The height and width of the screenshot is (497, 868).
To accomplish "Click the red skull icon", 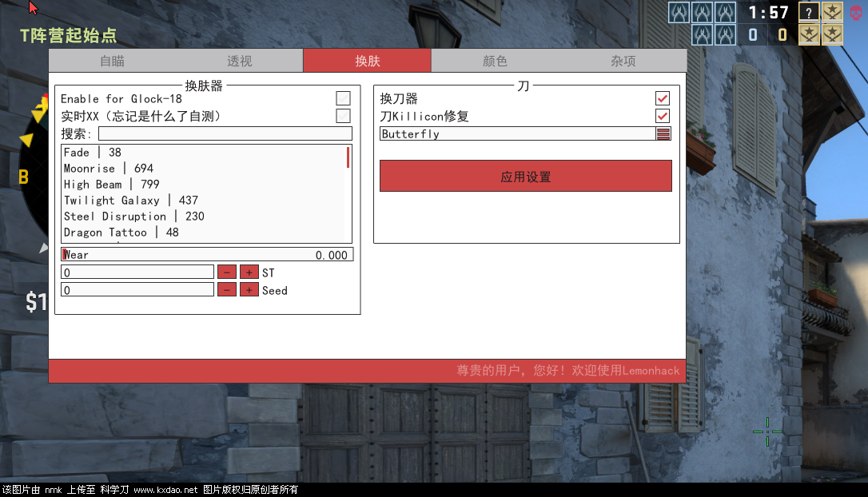I will 856,12.
